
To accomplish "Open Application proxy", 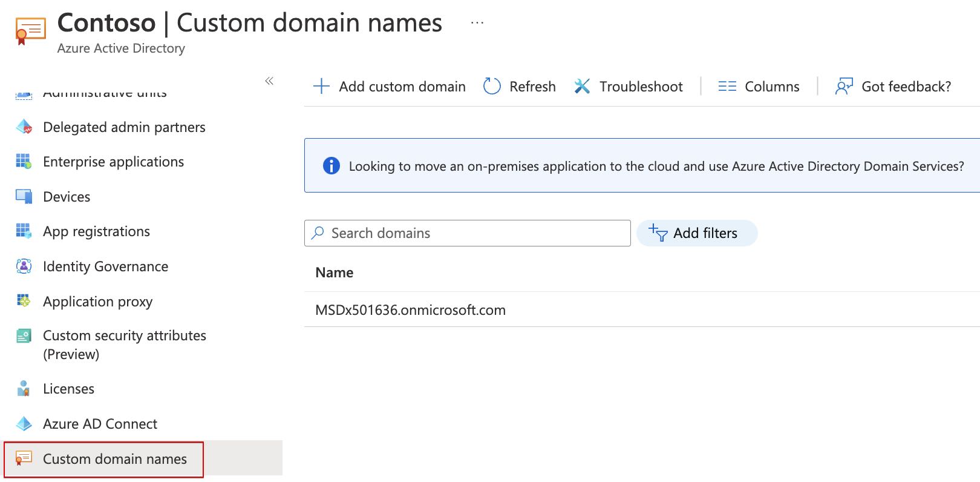I will coord(97,302).
